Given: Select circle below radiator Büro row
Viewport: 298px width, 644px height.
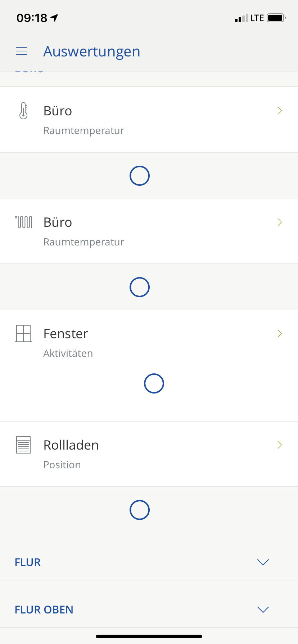Looking at the screenshot, I should [140, 287].
